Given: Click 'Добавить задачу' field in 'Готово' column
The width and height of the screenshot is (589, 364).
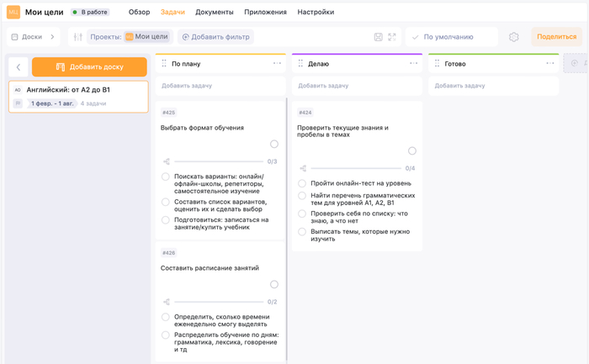Looking at the screenshot, I should click(493, 86).
